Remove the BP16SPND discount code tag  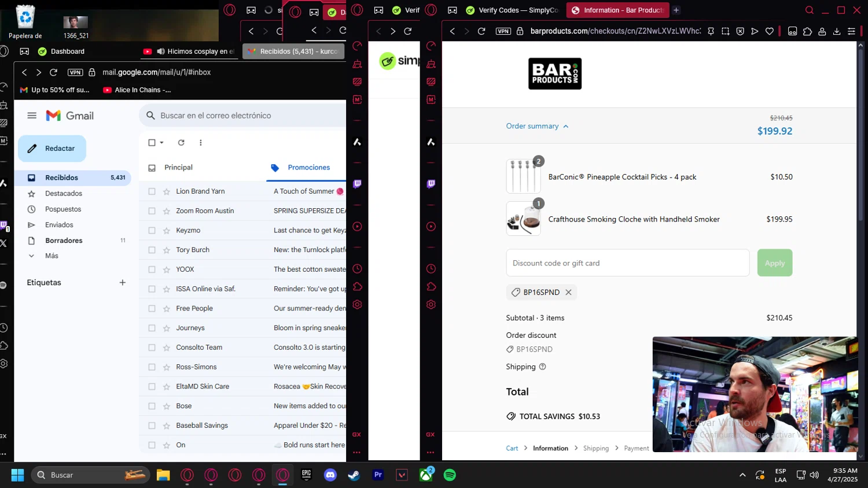[x=568, y=293]
